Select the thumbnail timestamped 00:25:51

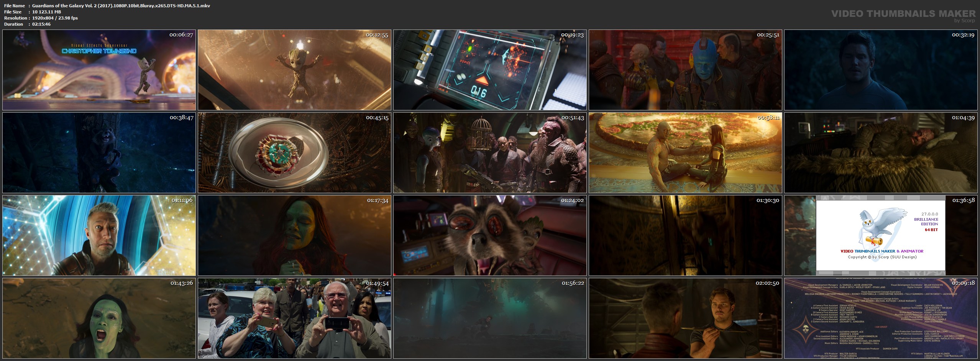(x=685, y=70)
